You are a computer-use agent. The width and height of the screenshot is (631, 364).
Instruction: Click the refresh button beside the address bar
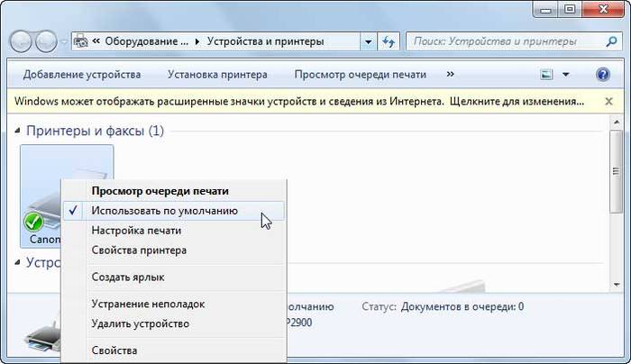(x=389, y=41)
